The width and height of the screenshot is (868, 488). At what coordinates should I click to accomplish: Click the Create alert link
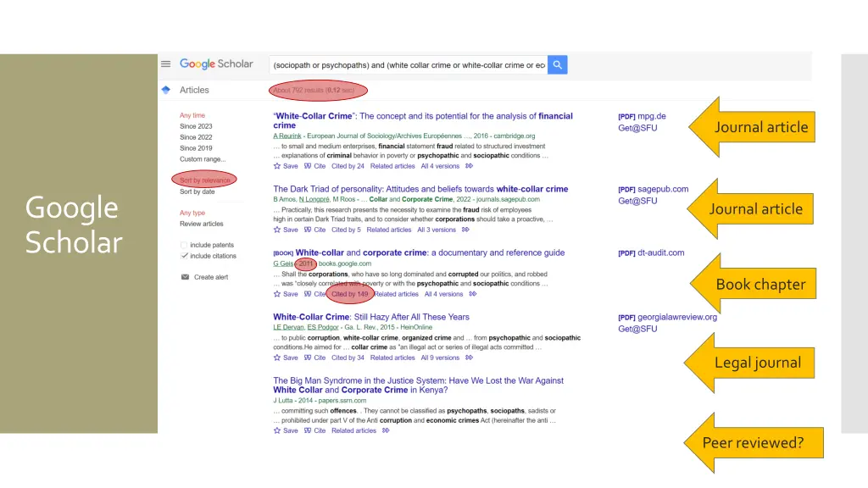pos(211,277)
